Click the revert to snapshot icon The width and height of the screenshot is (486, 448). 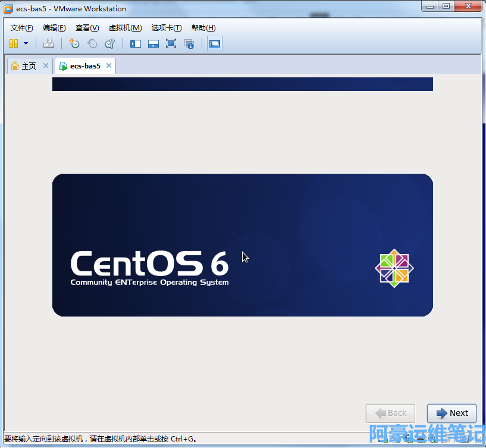point(92,43)
